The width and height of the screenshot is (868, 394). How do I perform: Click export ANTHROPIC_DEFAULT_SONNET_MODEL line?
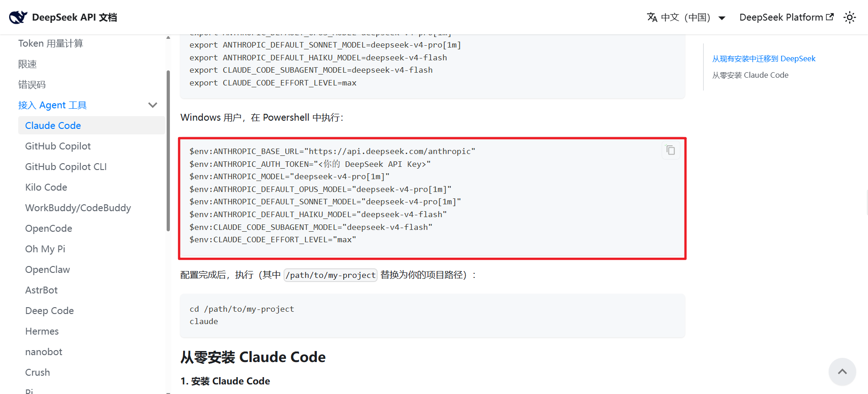[x=325, y=45]
